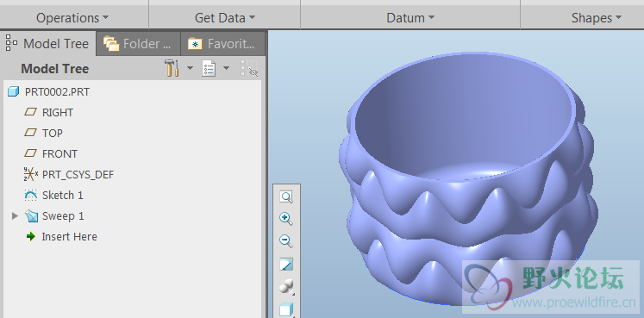
Task: Expand the Datum group dropdown
Action: [410, 17]
